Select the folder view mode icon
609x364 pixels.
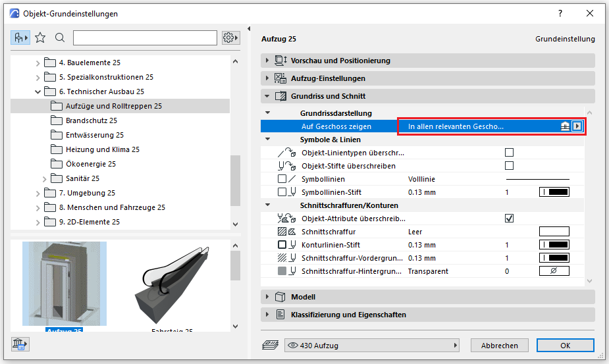20,38
